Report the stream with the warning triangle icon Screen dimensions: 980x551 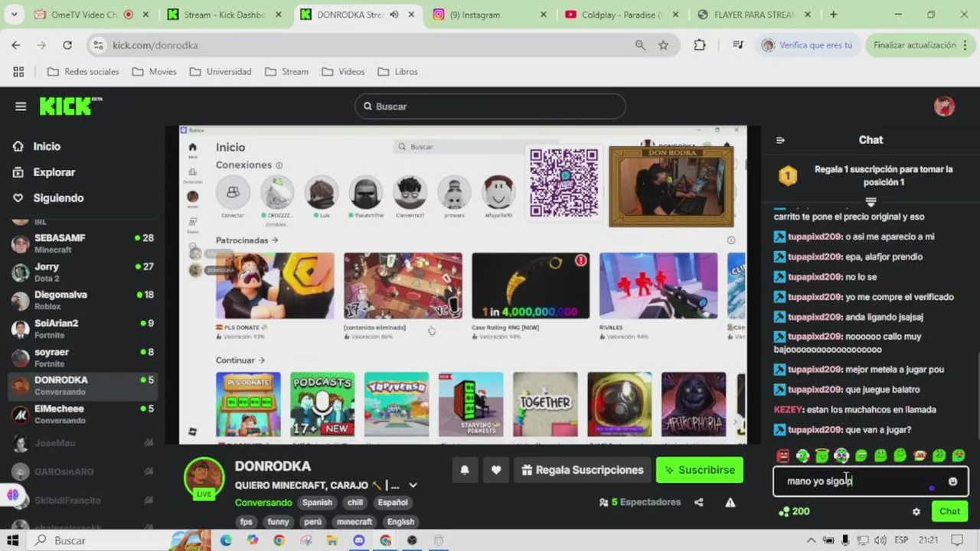click(x=730, y=503)
